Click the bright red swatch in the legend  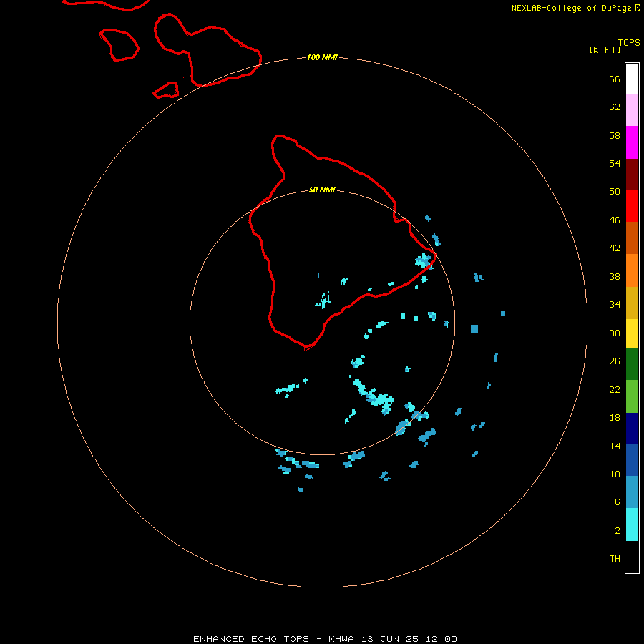[632, 206]
